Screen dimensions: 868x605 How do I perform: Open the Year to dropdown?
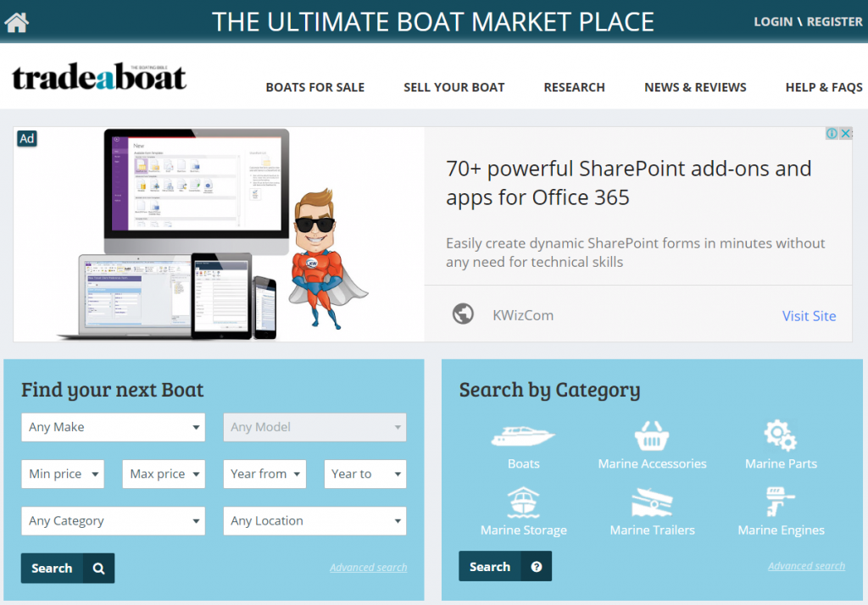365,474
